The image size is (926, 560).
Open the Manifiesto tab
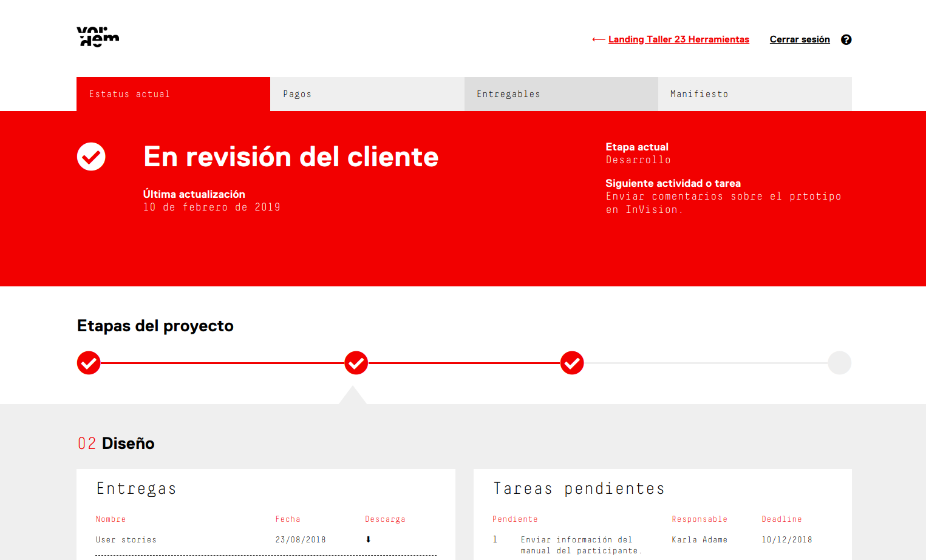tap(755, 94)
